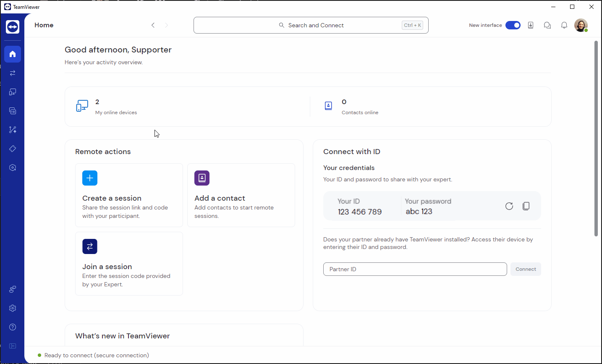Click the blue plus Create a session icon

90,178
